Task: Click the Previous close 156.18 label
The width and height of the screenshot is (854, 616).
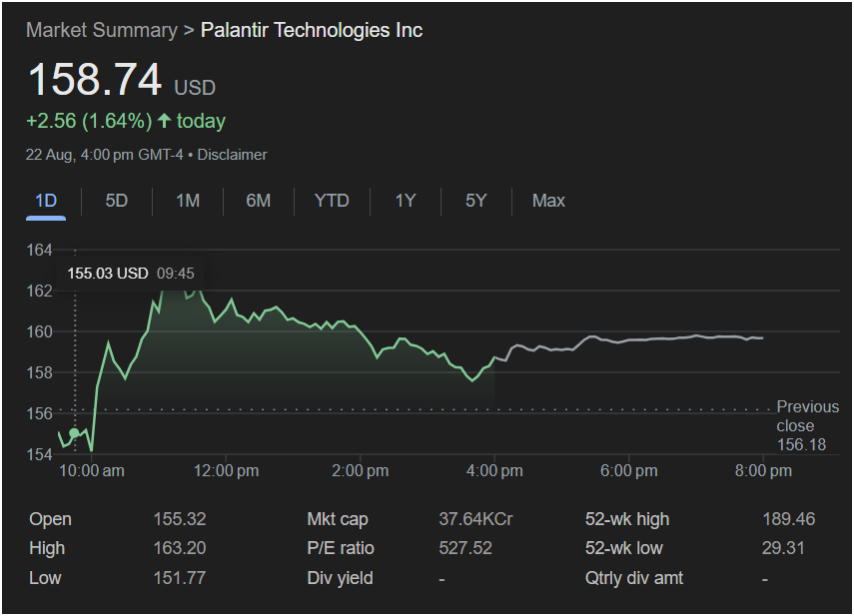Action: [x=807, y=425]
